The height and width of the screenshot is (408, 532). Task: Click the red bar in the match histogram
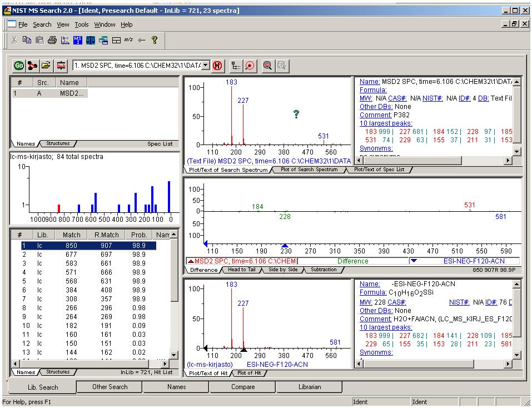(59, 208)
